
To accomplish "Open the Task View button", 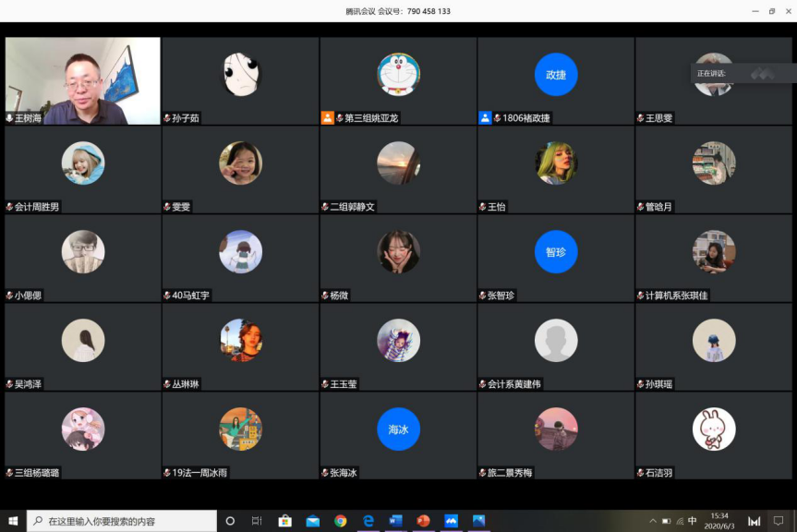I will [x=257, y=521].
